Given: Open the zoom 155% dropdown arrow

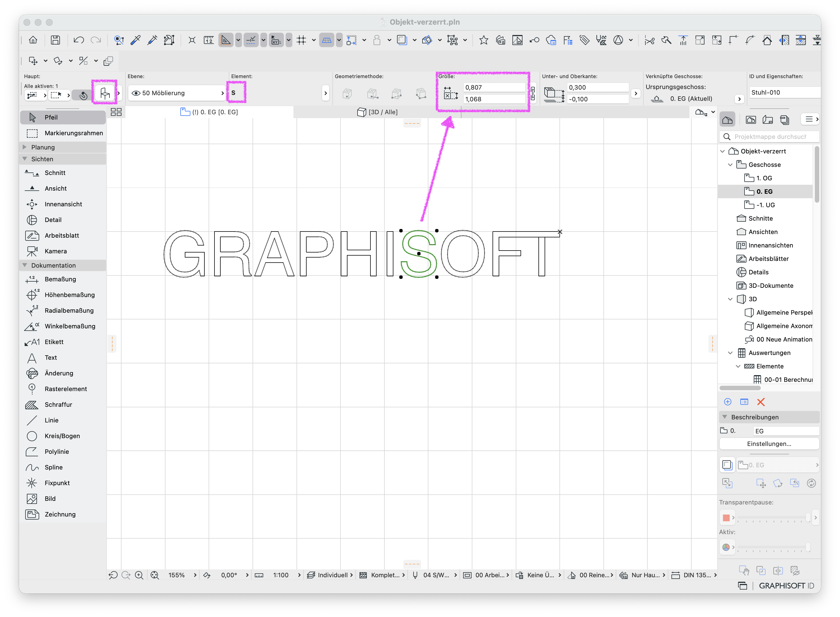Looking at the screenshot, I should pyautogui.click(x=195, y=576).
